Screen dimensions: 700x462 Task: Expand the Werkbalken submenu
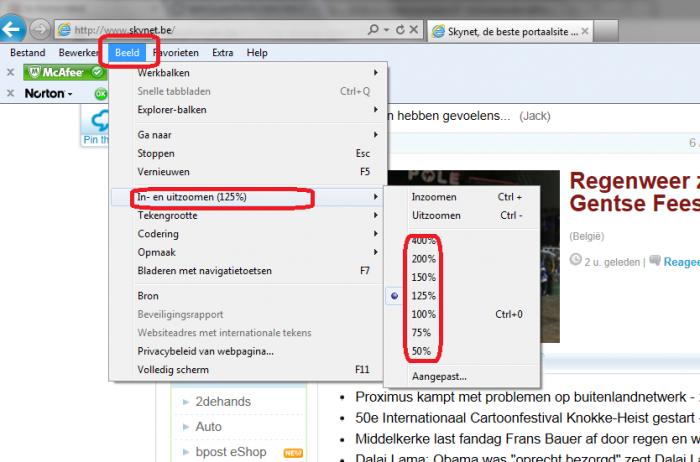coord(246,73)
